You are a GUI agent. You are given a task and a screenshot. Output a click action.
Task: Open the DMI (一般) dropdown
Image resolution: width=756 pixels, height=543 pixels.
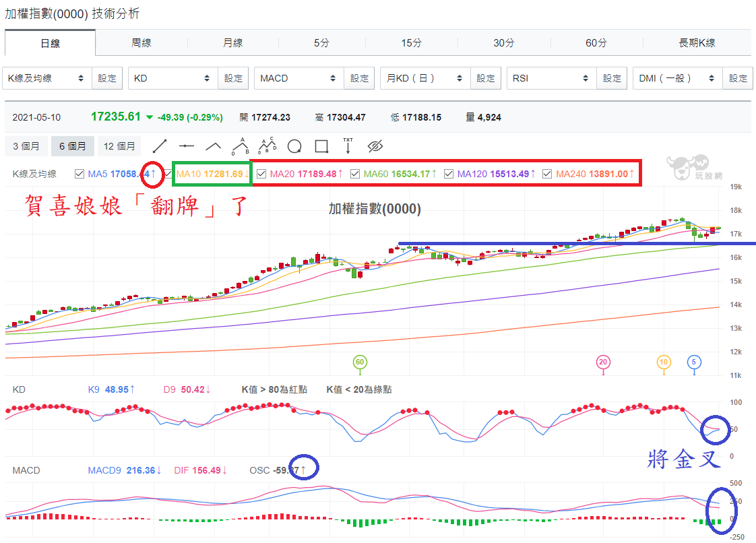[678, 78]
